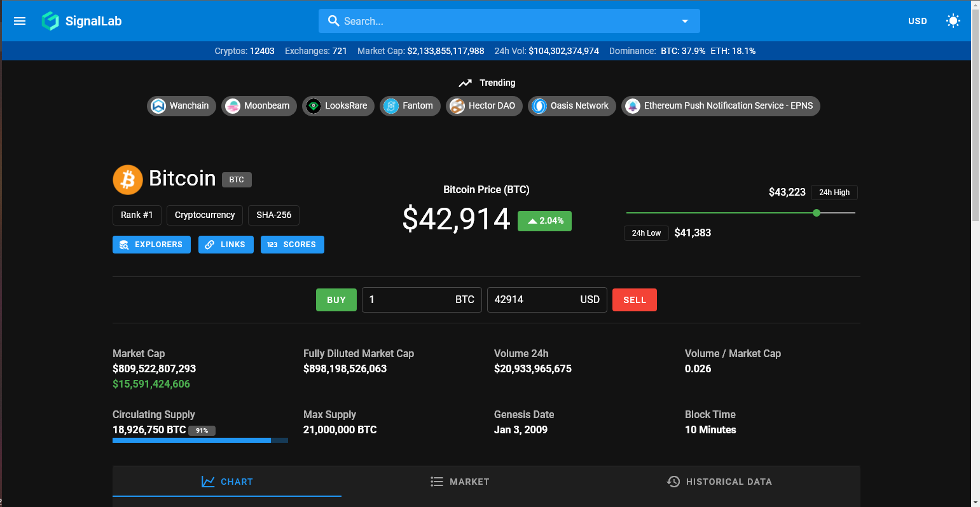Image resolution: width=980 pixels, height=507 pixels.
Task: Open the Links button
Action: (x=226, y=245)
